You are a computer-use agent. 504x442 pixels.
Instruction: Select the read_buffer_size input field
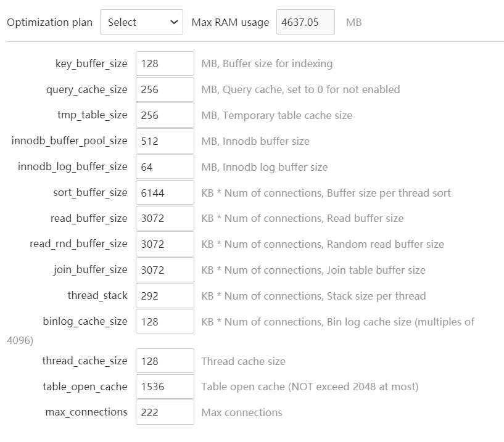tap(165, 219)
